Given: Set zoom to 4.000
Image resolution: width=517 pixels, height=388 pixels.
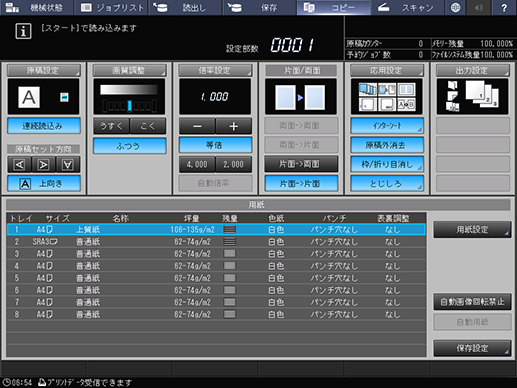Looking at the screenshot, I should pos(197,164).
